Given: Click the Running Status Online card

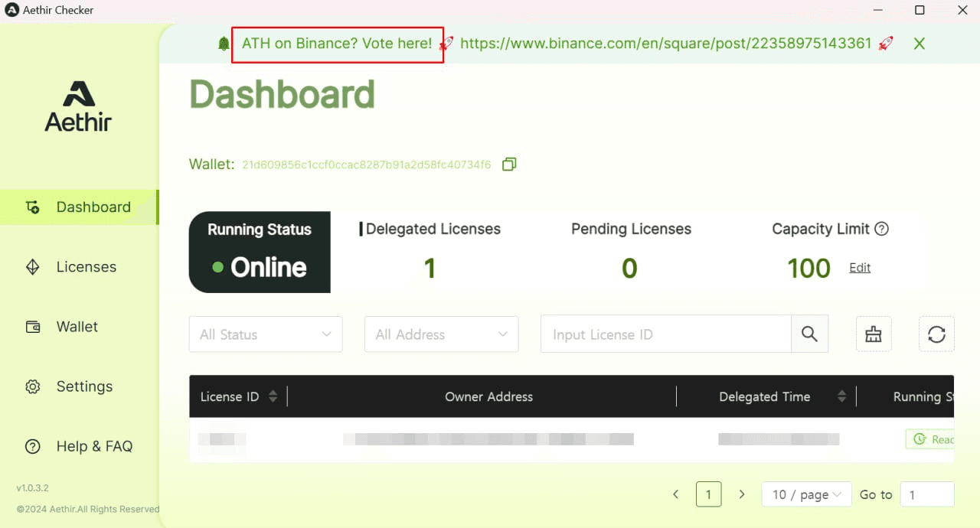Looking at the screenshot, I should 260,253.
